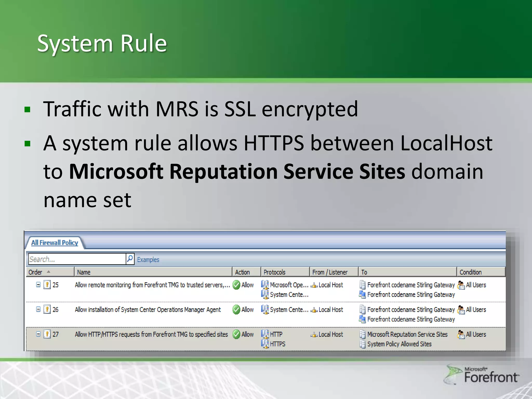Switch to the All Firewall Policy tab

(55, 243)
